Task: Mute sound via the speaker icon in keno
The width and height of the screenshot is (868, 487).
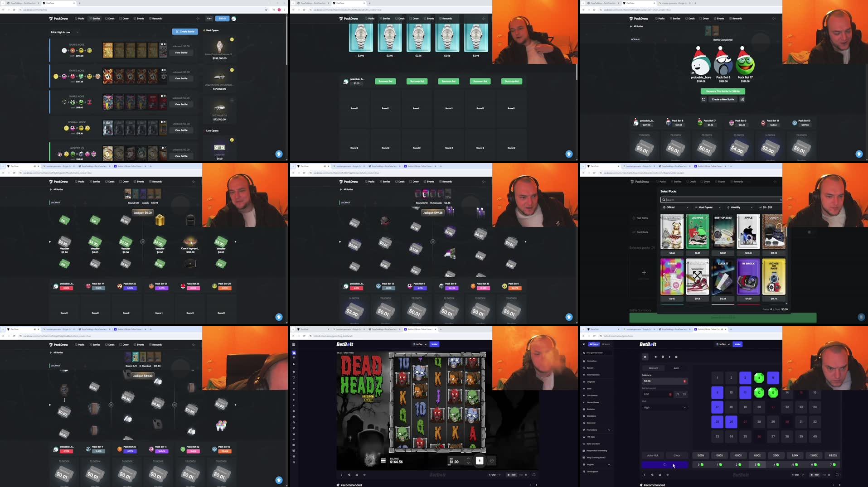Action: point(656,357)
